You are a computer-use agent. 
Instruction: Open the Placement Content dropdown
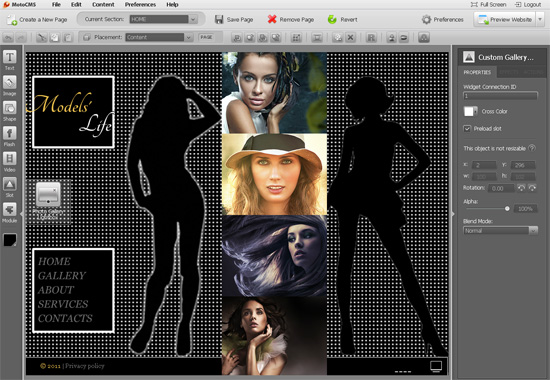click(159, 37)
